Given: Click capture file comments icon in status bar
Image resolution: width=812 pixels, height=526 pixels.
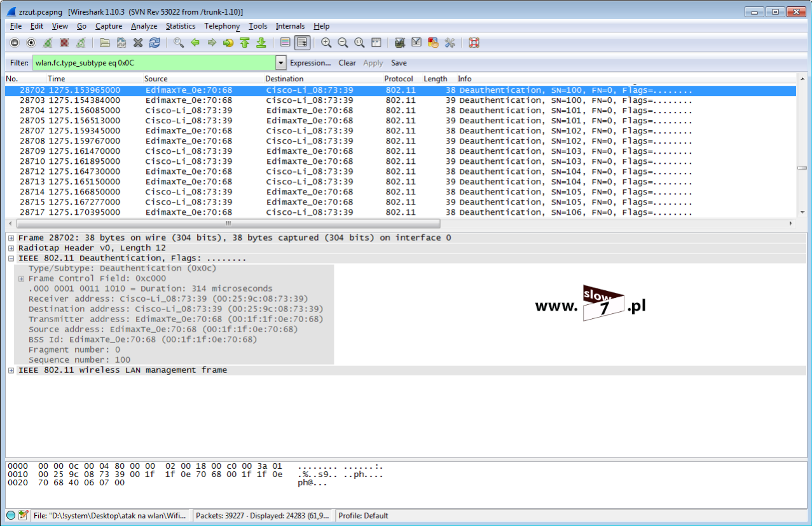Looking at the screenshot, I should coord(24,515).
